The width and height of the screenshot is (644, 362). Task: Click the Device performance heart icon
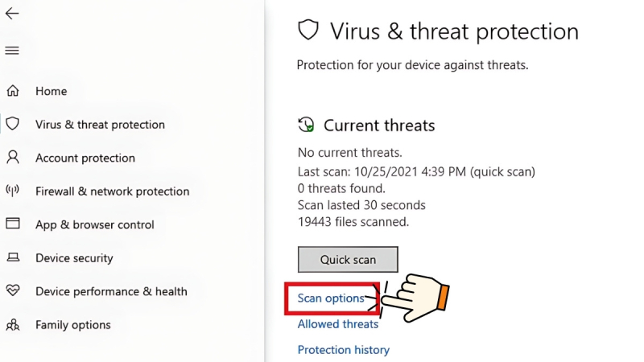tap(13, 291)
